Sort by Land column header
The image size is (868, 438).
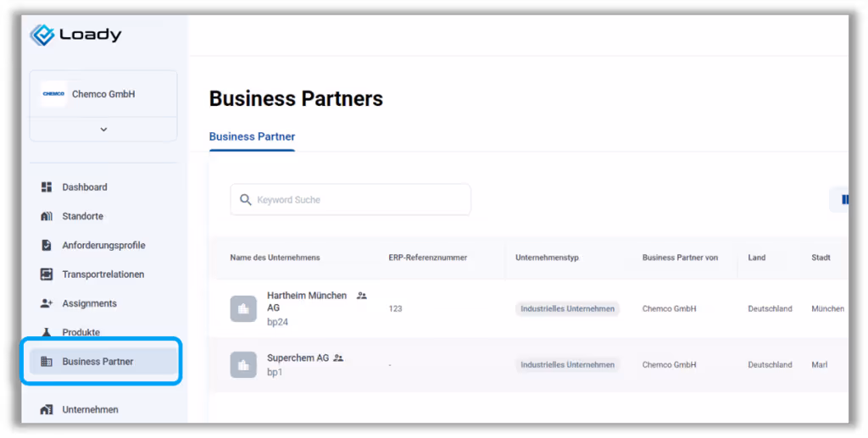pos(757,258)
